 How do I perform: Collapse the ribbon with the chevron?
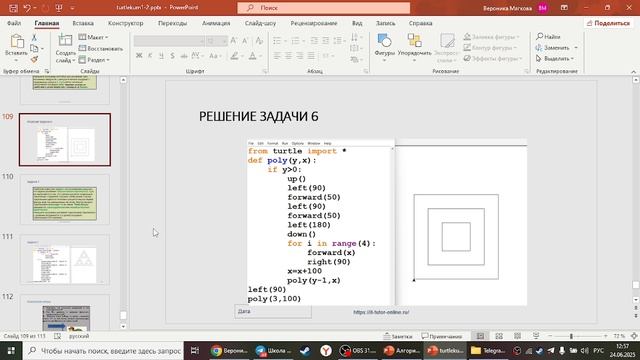[633, 71]
